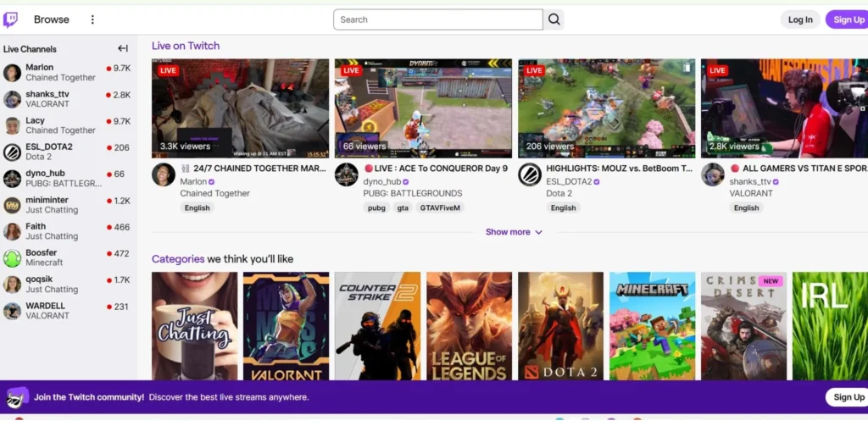
Task: Select the gta tag under dyno_hub
Action: coord(403,208)
